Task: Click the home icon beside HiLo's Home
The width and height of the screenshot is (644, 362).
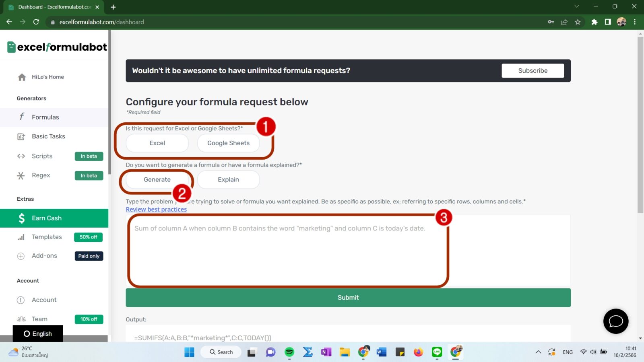Action: [x=22, y=77]
